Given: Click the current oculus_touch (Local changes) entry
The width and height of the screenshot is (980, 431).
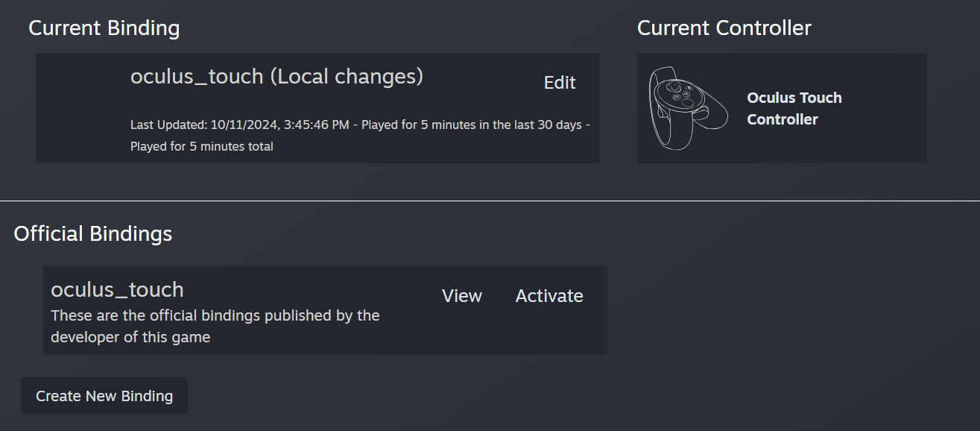Looking at the screenshot, I should (276, 76).
